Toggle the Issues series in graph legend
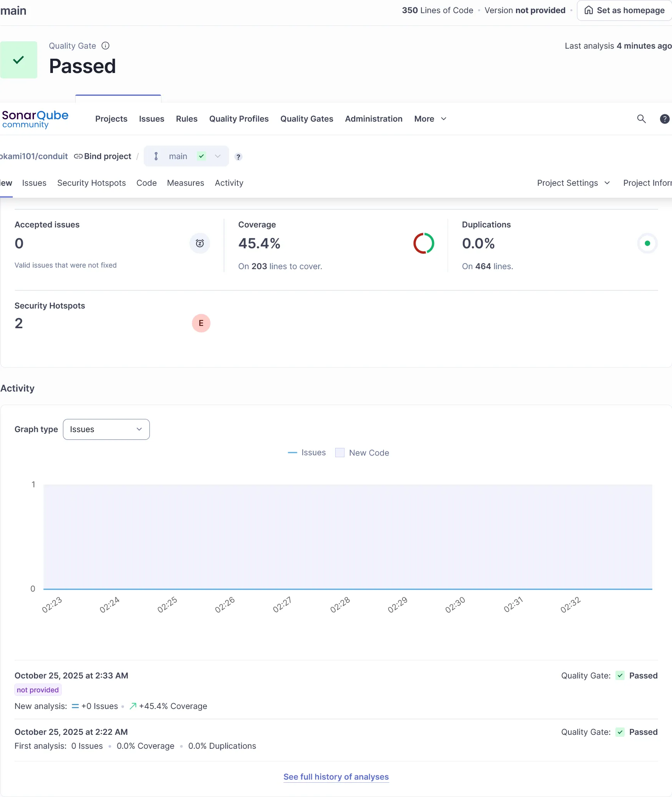The width and height of the screenshot is (672, 797). [x=306, y=453]
